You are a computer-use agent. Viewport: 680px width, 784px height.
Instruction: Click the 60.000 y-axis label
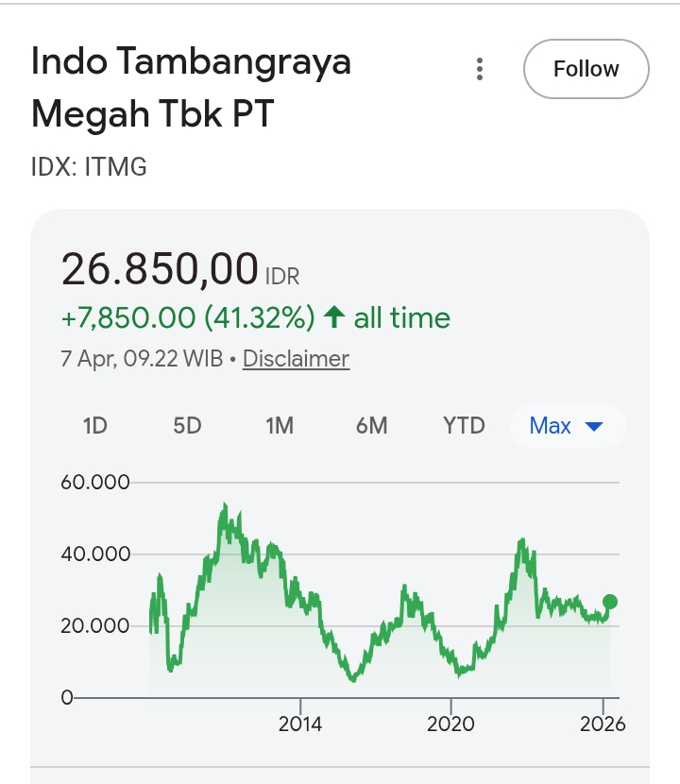click(x=94, y=483)
